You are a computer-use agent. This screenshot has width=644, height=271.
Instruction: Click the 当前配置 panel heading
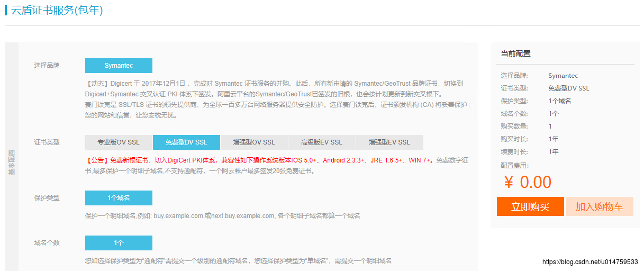[x=516, y=53]
